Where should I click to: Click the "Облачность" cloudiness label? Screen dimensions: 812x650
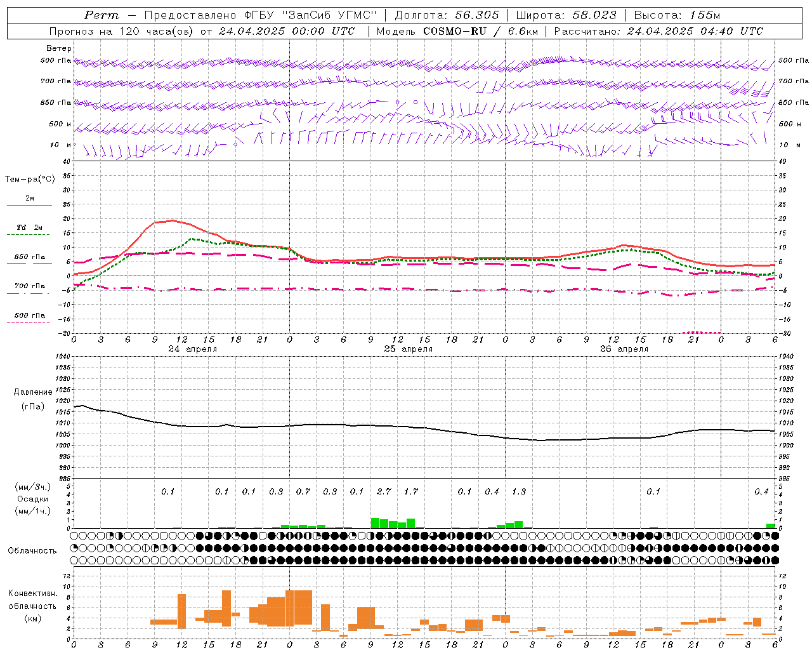tap(32, 550)
